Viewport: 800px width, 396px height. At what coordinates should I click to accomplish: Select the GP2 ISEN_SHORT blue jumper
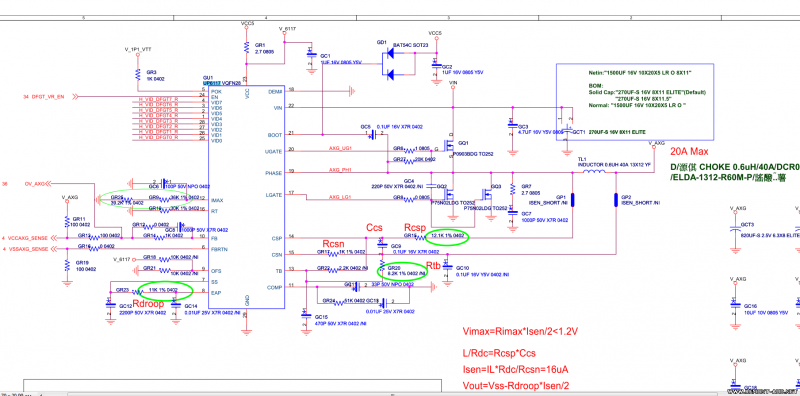pyautogui.click(x=616, y=200)
